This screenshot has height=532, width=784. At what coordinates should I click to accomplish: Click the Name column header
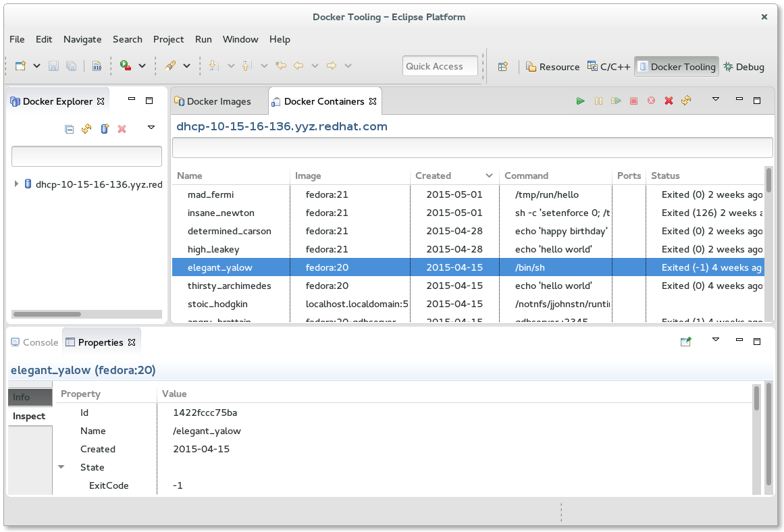pos(231,176)
